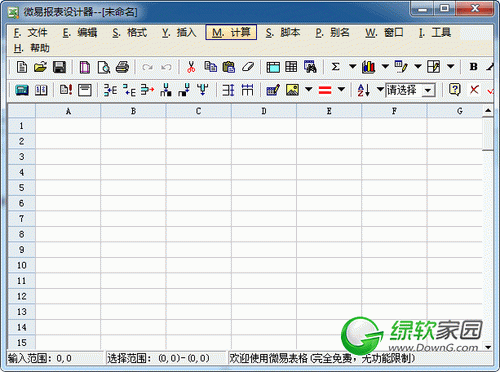This screenshot has height=372, width=500.
Task: Select the scissors Cut tool
Action: click(x=191, y=67)
